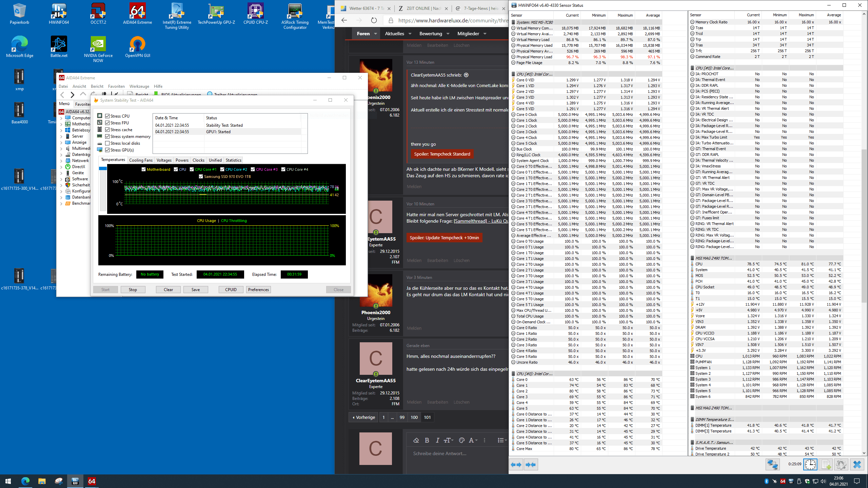The width and height of the screenshot is (868, 488).
Task: Open Bewertung dropdown arrow in navbar
Action: pos(448,34)
